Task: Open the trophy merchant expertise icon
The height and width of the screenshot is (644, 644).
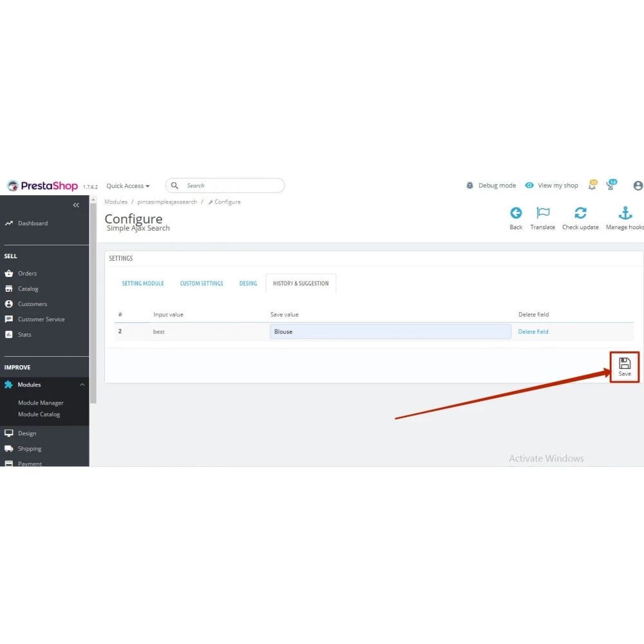Action: (x=611, y=185)
